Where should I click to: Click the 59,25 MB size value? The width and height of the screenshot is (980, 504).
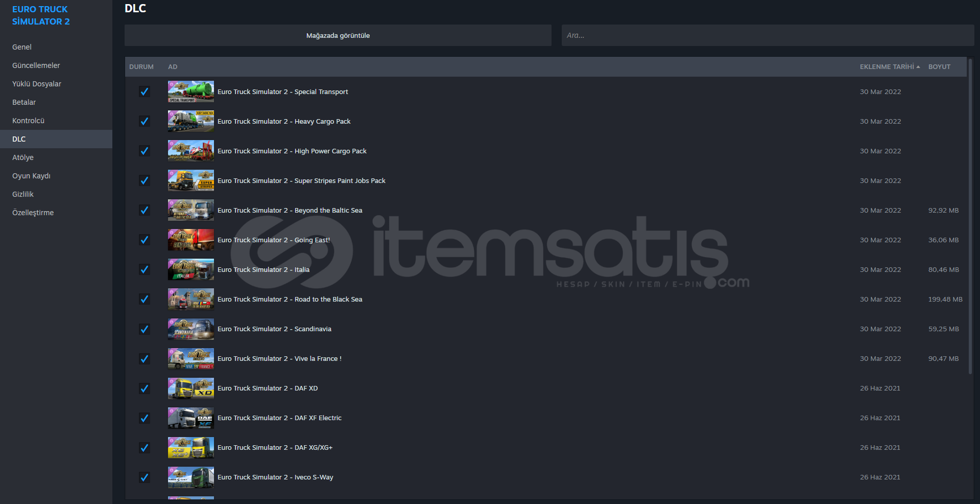coord(944,329)
